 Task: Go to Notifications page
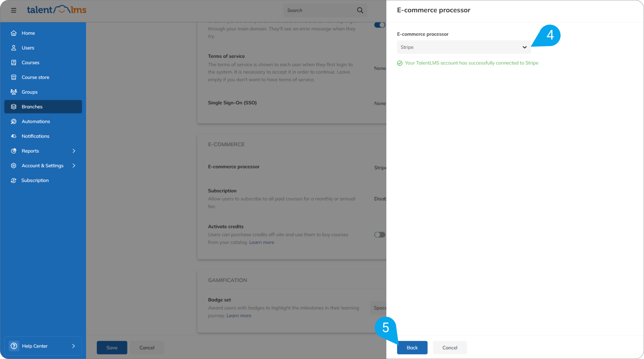pos(43,136)
